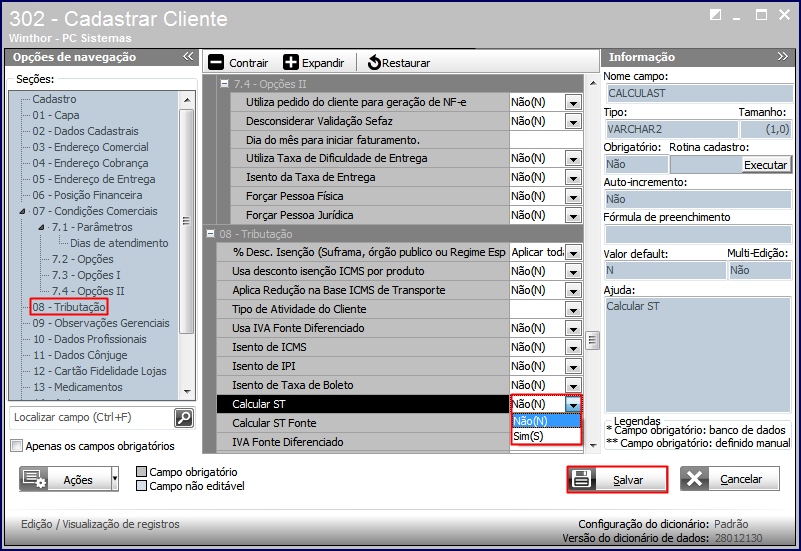Click the fields grid scrollbar down arrow
This screenshot has width=801, height=551.
pos(593,445)
